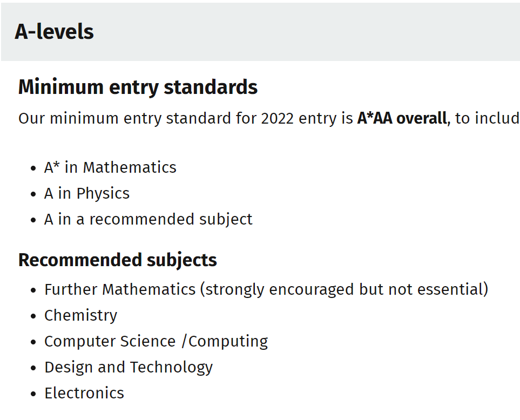Click the bullet point before 'Electronics'
This screenshot has height=420, width=520.
34,394
